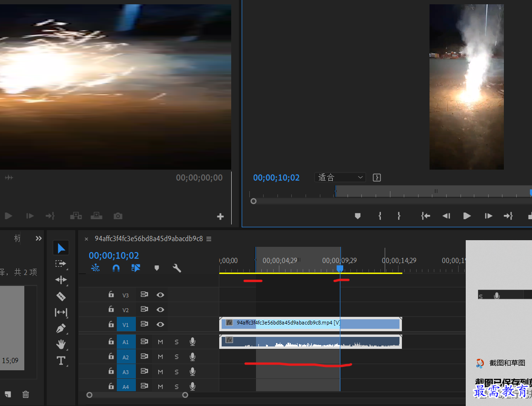Screen dimensions: 532x406
Task: Go to In point in Program monitor
Action: [426, 216]
